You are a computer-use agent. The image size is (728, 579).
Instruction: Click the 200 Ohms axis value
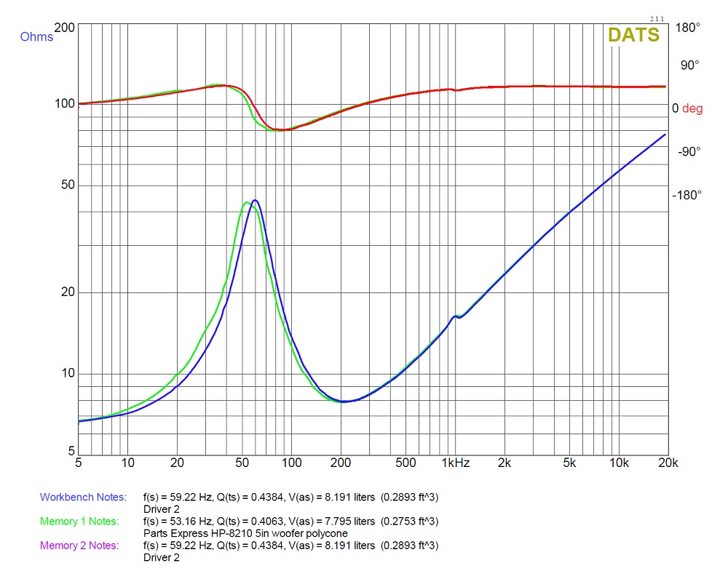tap(65, 28)
